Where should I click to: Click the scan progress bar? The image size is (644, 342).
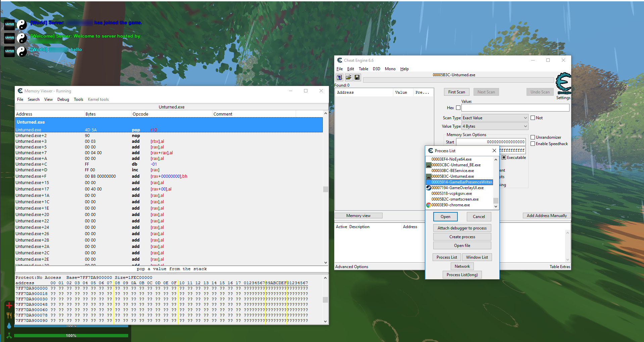458,80
